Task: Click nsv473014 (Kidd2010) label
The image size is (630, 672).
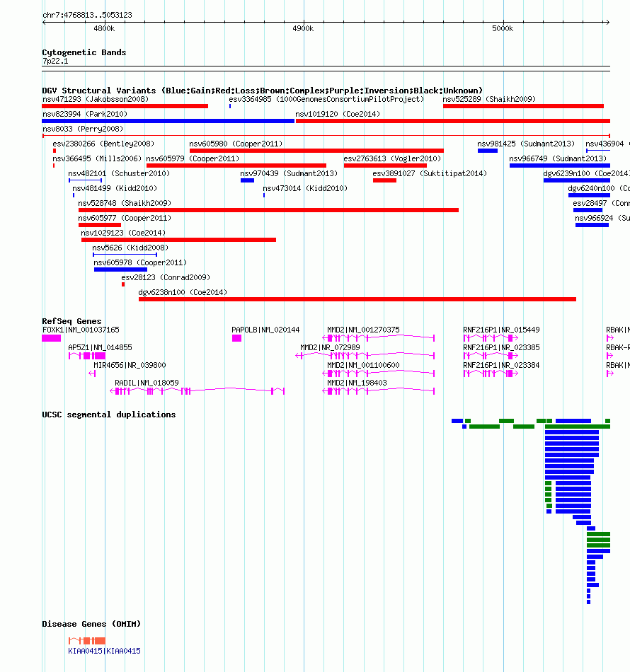Action: click(305, 188)
